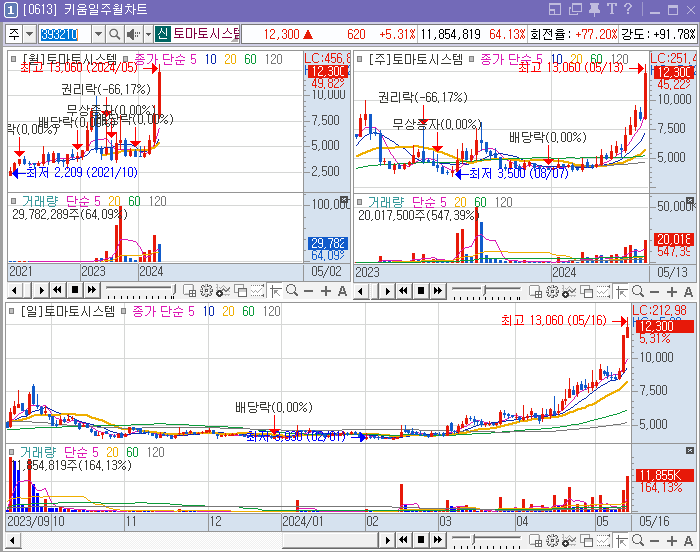Toggle the square marker before [주]토마토시스템
This screenshot has height=552, width=700.
coord(360,59)
